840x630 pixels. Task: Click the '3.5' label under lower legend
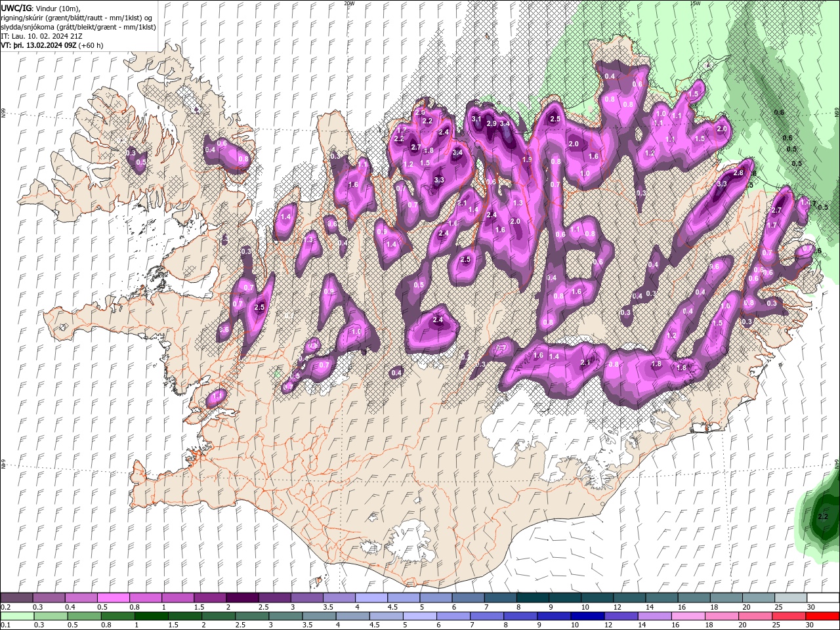(x=308, y=625)
